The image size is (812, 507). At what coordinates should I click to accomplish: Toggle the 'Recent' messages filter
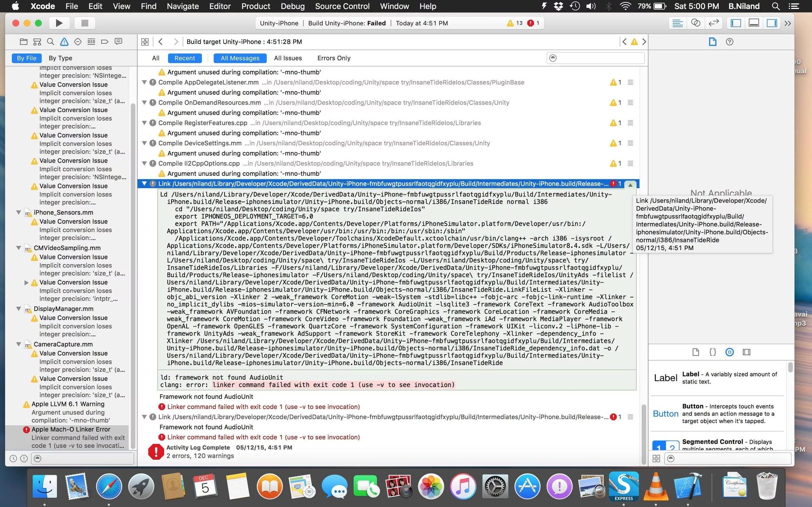click(x=185, y=58)
